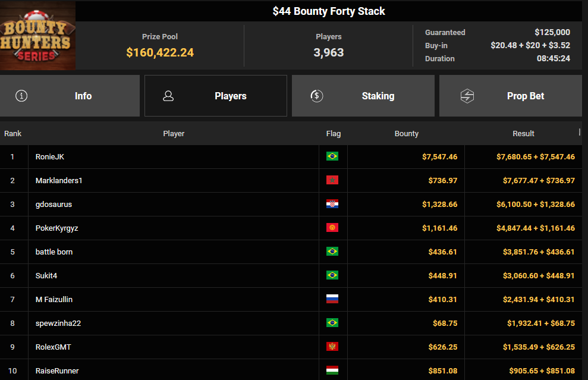Viewport: 588px width, 380px height.
Task: Click RonieJK's Brazil flag icon
Action: click(332, 156)
